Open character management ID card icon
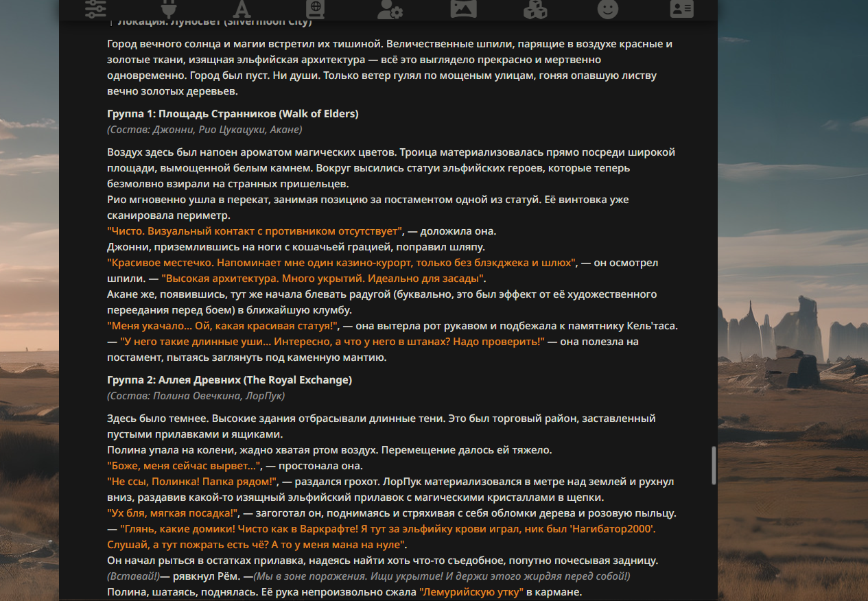Viewport: 868px width, 601px height. (x=681, y=8)
